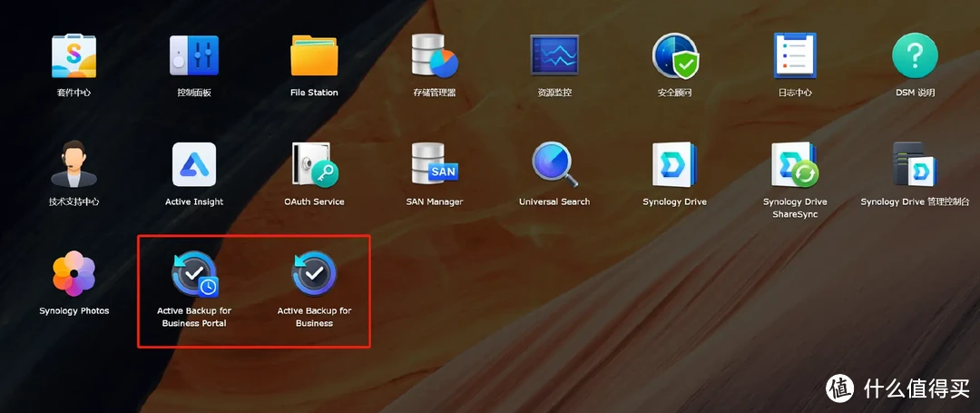980x413 pixels.
Task: Click the "技术支持中心" label text
Action: (x=73, y=202)
